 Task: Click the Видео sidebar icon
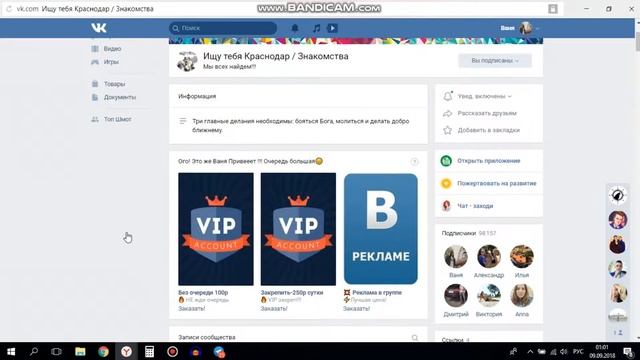click(95, 49)
